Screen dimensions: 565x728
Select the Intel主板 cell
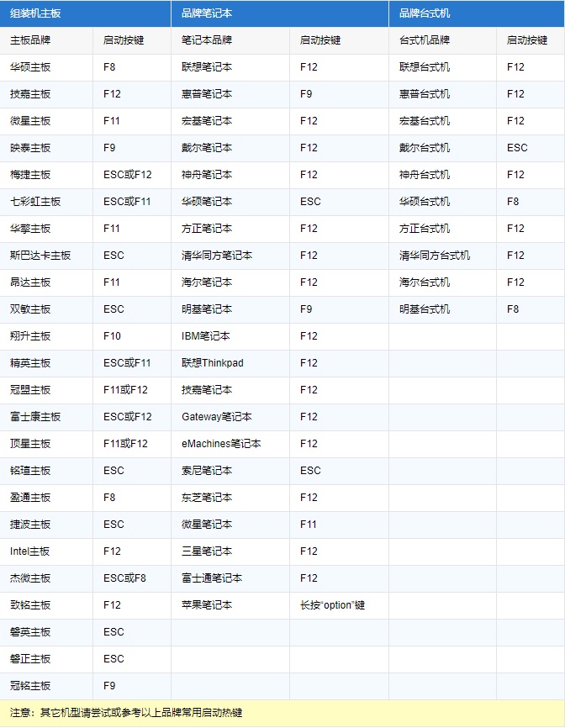click(x=30, y=551)
